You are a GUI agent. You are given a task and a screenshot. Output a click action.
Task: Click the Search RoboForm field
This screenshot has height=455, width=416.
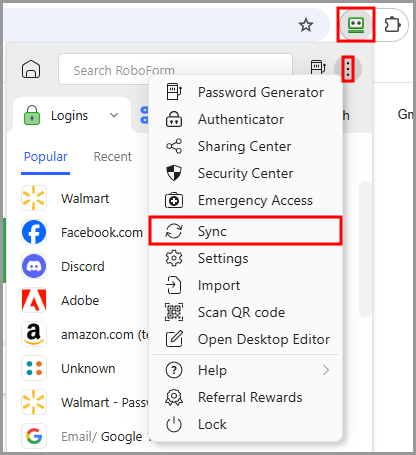tap(175, 69)
